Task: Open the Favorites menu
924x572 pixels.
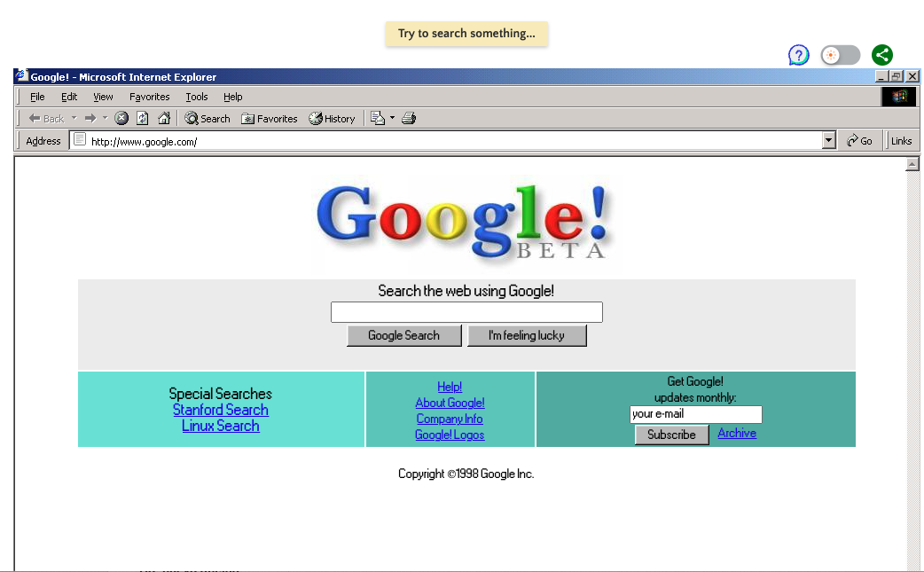Action: (x=149, y=97)
